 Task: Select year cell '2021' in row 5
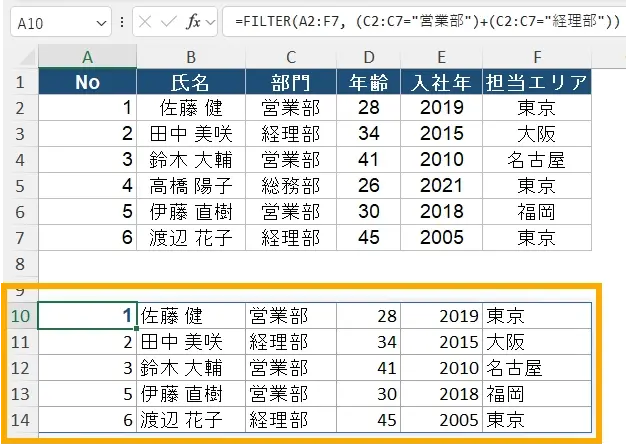441,186
